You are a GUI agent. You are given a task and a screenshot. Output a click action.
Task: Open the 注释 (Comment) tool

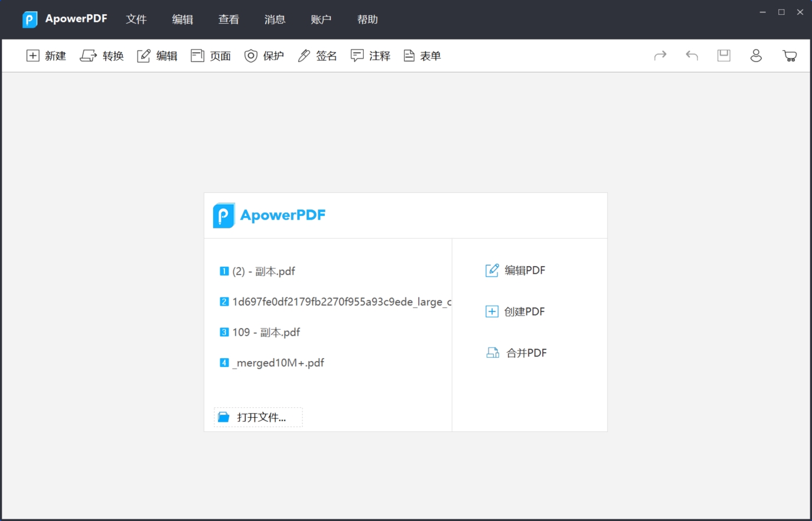pyautogui.click(x=370, y=55)
